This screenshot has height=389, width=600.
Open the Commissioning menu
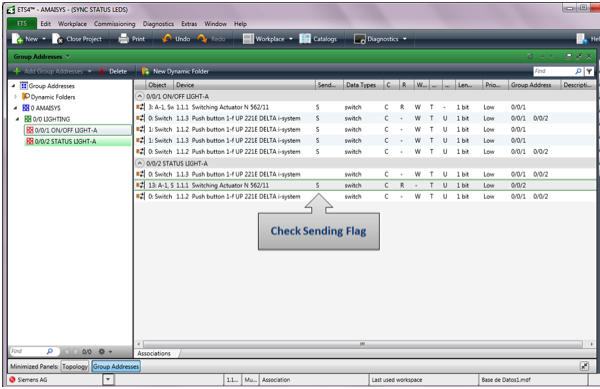[114, 24]
